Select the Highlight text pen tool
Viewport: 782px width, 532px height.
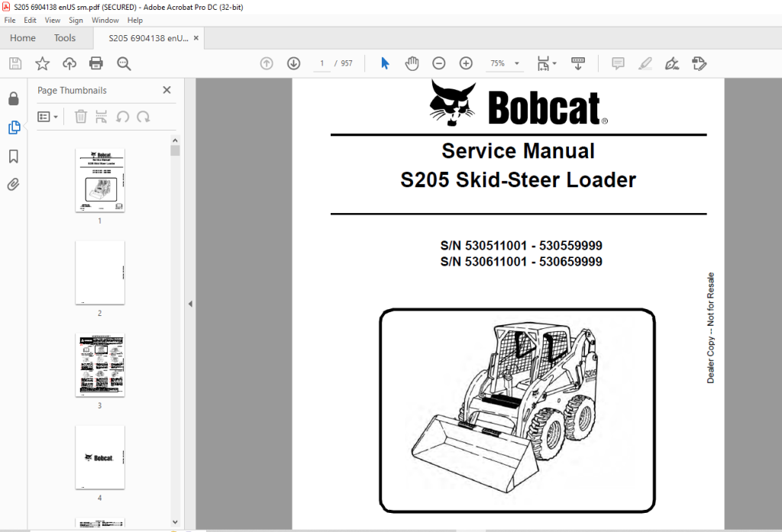click(x=645, y=63)
